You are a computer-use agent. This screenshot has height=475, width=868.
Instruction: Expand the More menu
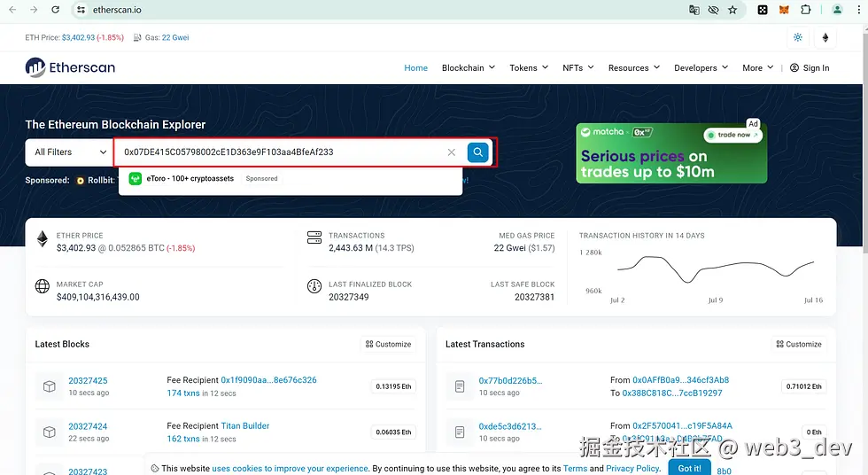tap(758, 67)
